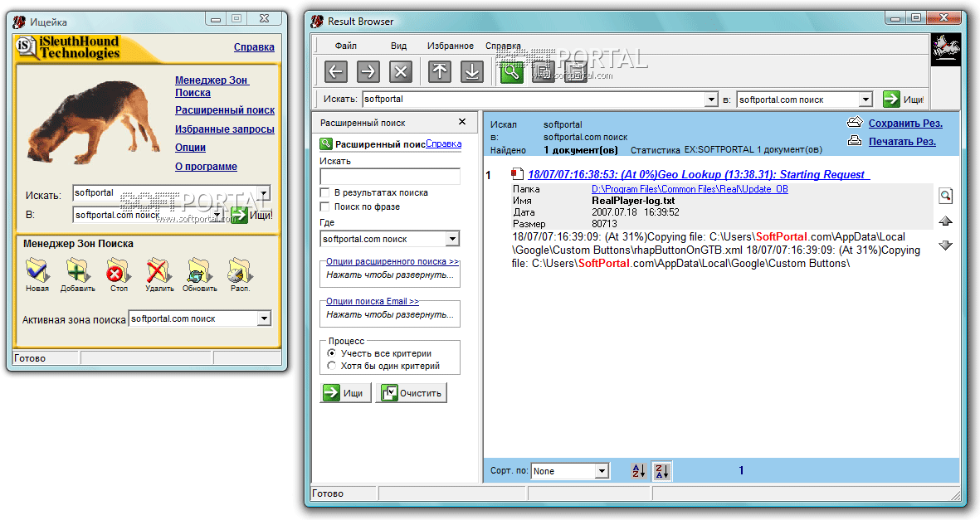Click the Ищи! button in Ищейка window
The width and height of the screenshot is (980, 520).
point(252,215)
